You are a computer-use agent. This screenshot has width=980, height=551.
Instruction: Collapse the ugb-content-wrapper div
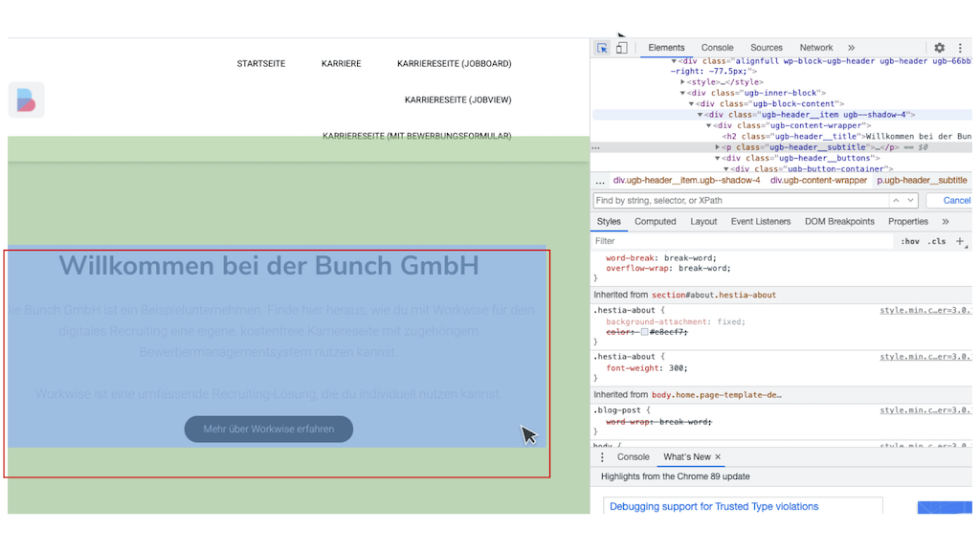point(709,125)
